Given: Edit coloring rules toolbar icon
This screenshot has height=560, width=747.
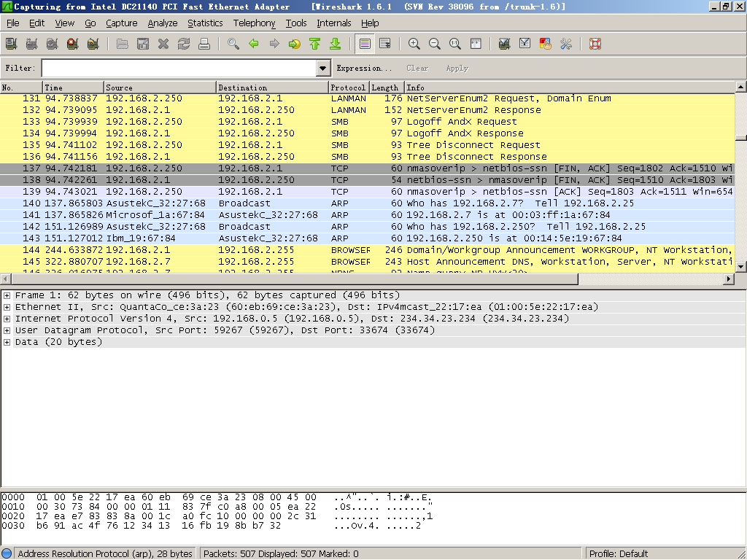Looking at the screenshot, I should pos(546,44).
